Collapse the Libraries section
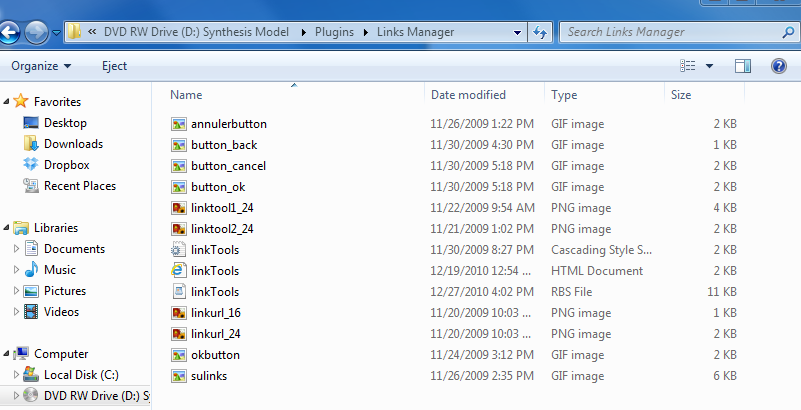Viewport: 801px width, 410px height. 8,228
